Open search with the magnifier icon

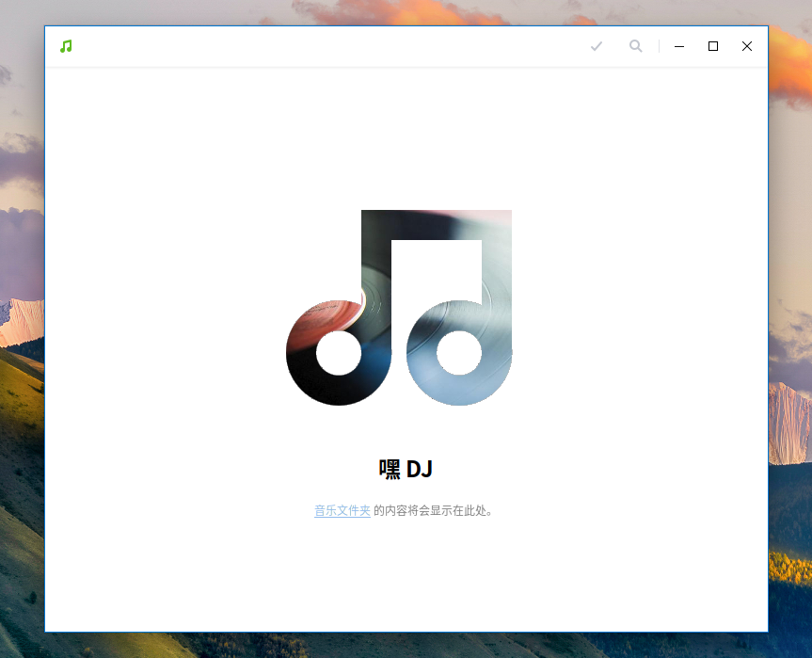(636, 46)
